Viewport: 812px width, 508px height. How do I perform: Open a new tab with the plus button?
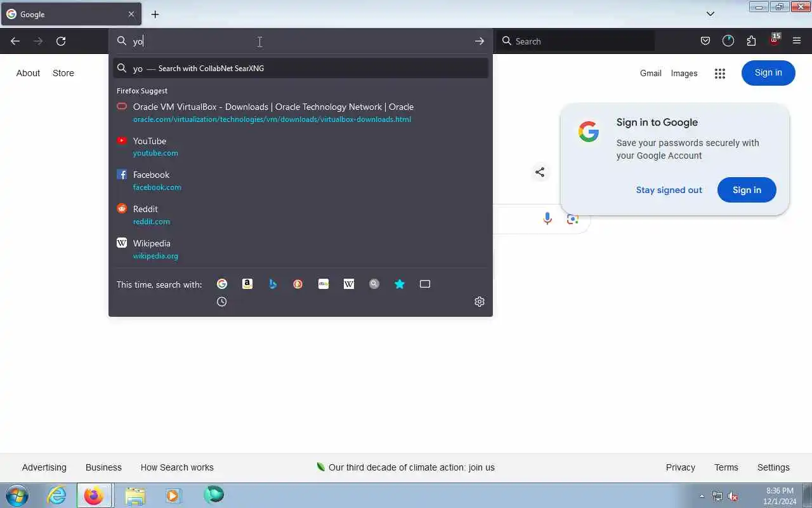(155, 14)
